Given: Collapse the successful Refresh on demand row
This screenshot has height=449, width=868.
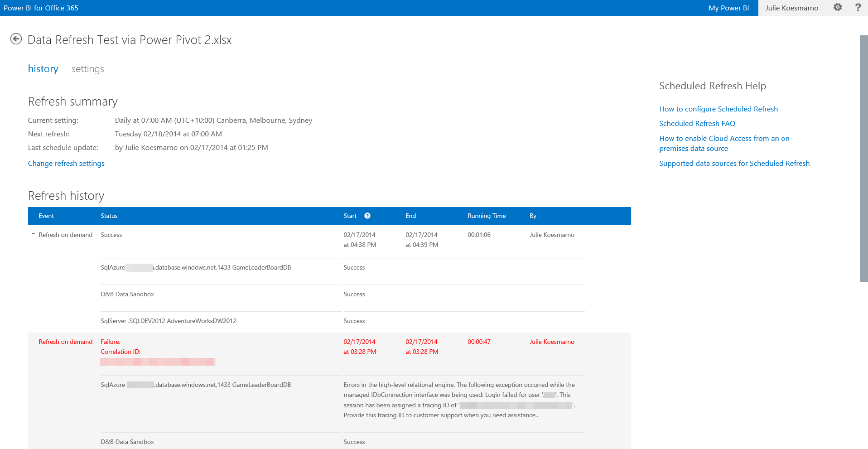Looking at the screenshot, I should tap(33, 234).
